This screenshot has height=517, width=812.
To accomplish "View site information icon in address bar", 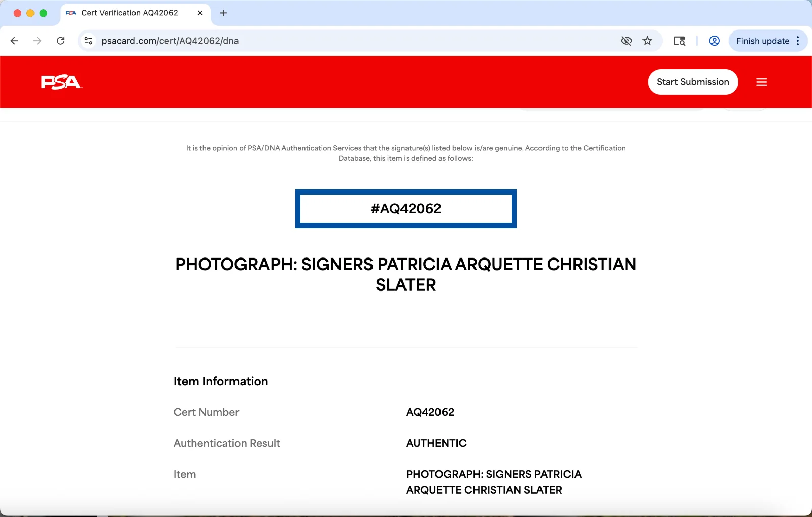I will 88,41.
